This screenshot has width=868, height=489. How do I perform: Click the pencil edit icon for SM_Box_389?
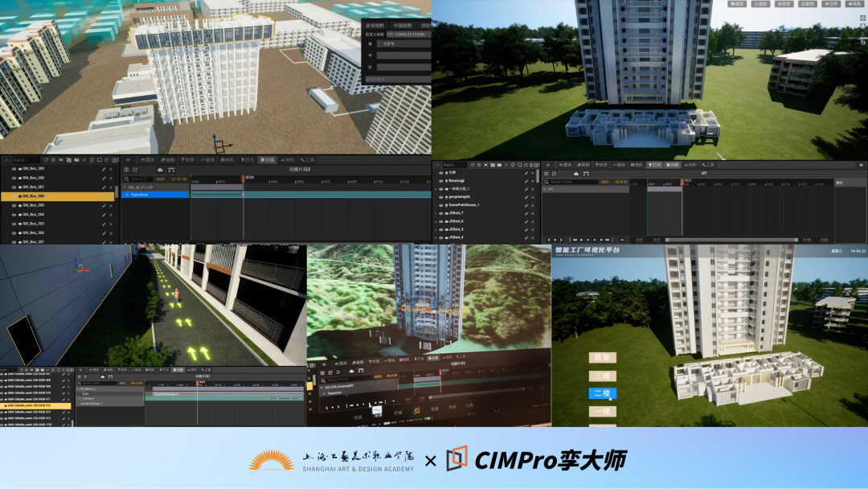click(x=104, y=169)
